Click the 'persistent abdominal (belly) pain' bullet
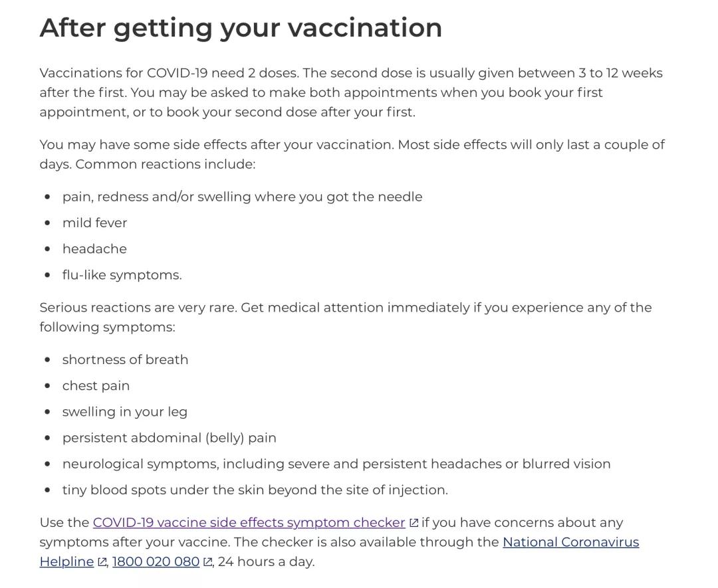This screenshot has width=718, height=588. [x=169, y=438]
